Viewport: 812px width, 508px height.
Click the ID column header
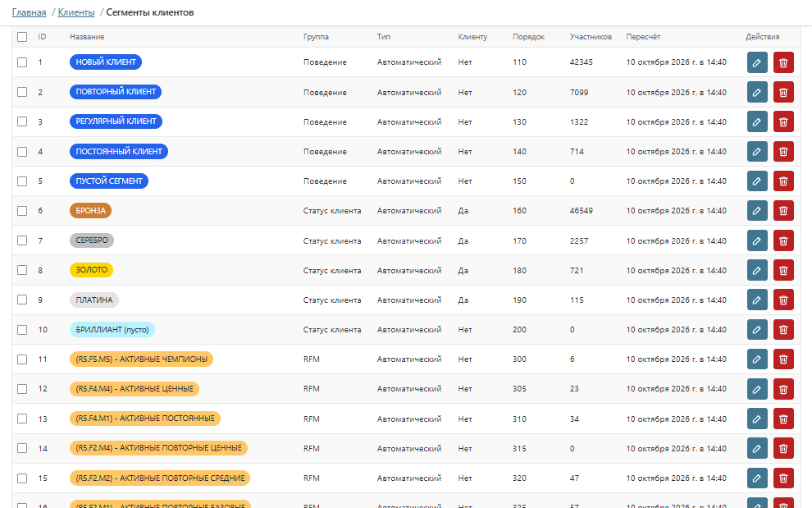pos(42,37)
